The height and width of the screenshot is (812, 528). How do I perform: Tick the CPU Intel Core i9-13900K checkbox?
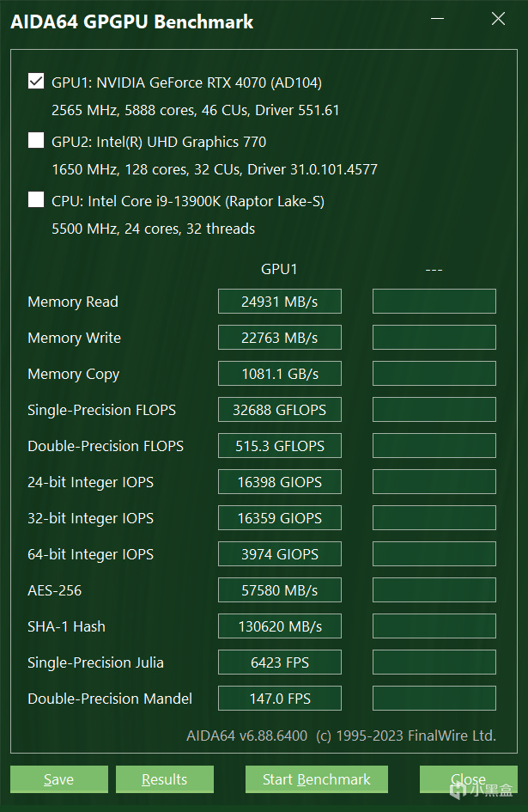36,200
